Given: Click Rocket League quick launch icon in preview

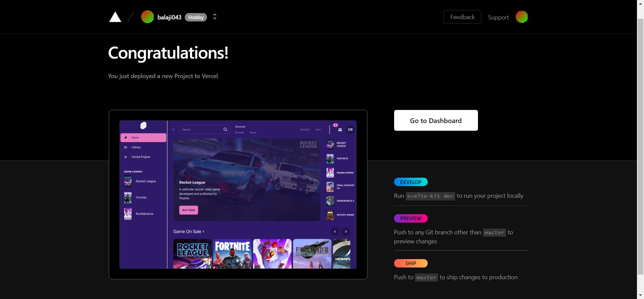Looking at the screenshot, I should click(128, 181).
